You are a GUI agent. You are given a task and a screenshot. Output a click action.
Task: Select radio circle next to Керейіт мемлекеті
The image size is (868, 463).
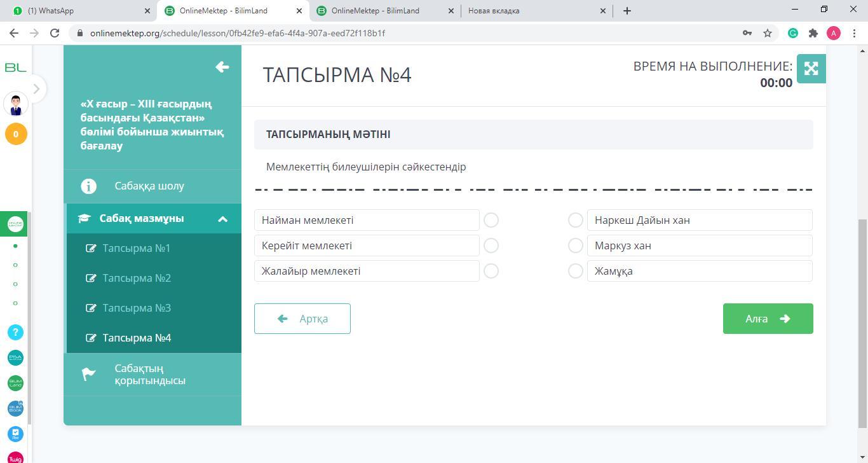point(491,245)
